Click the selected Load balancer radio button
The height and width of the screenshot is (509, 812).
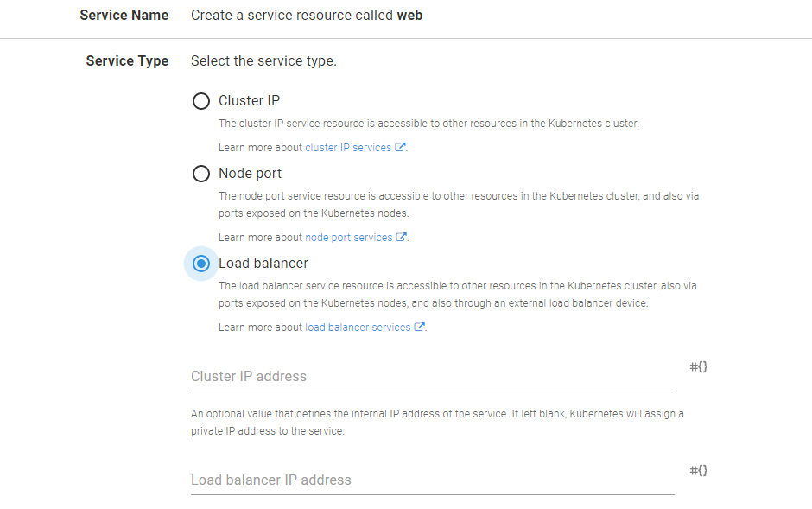(201, 264)
